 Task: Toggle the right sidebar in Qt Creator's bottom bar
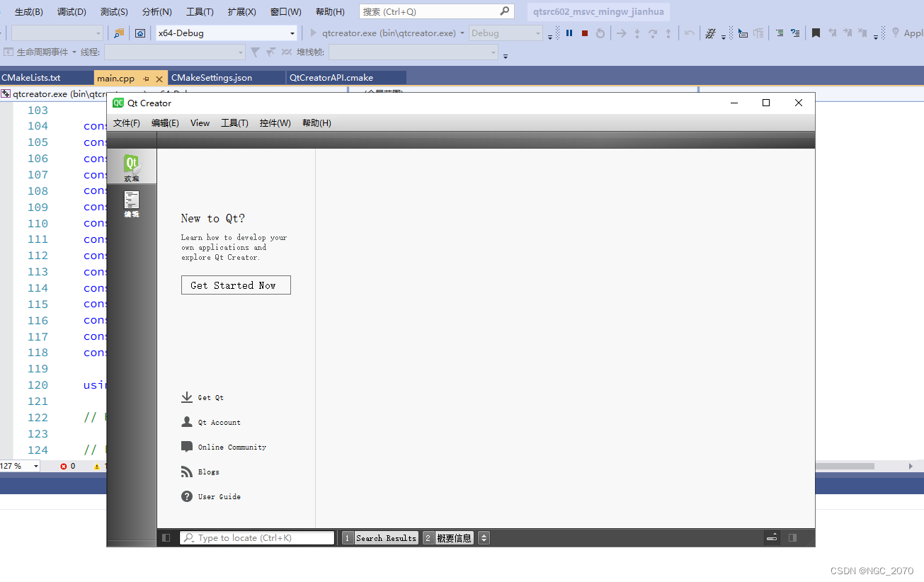click(x=794, y=537)
